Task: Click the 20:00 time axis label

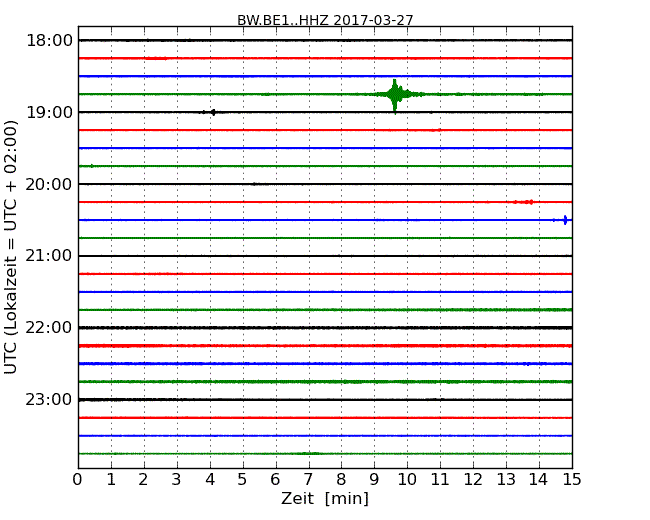Action: pyautogui.click(x=49, y=184)
